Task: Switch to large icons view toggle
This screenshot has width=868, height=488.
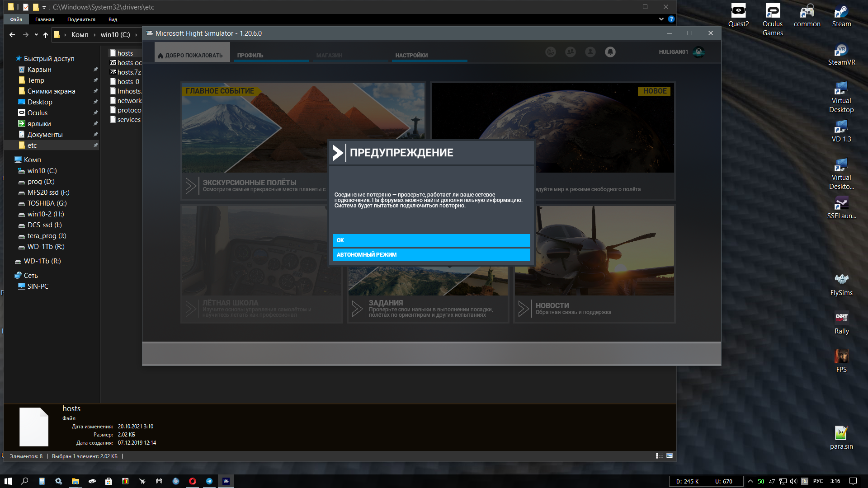Action: coord(670,456)
